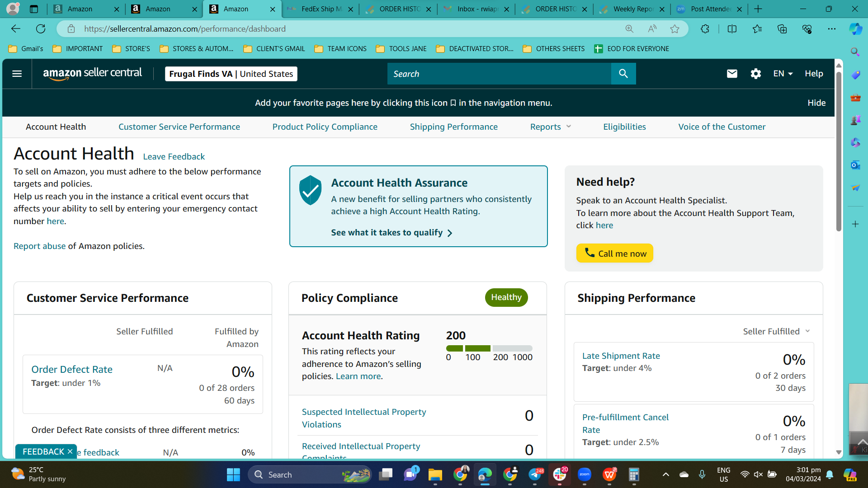Screen dimensions: 868x488
Task: Click the Learn more link under Account Health Rating
Action: pyautogui.click(x=358, y=376)
